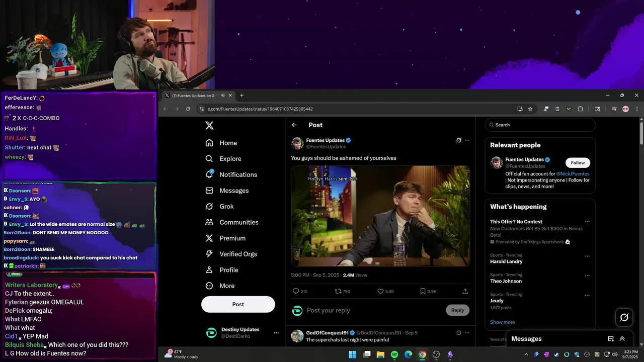
Task: Click the reply comment icon (215)
Action: point(296,291)
